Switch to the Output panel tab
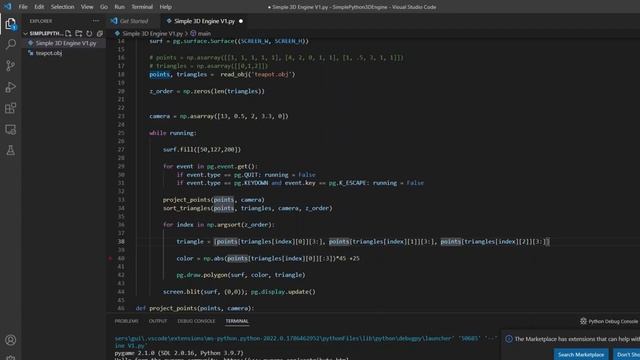The height and width of the screenshot is (360, 640). (x=158, y=321)
